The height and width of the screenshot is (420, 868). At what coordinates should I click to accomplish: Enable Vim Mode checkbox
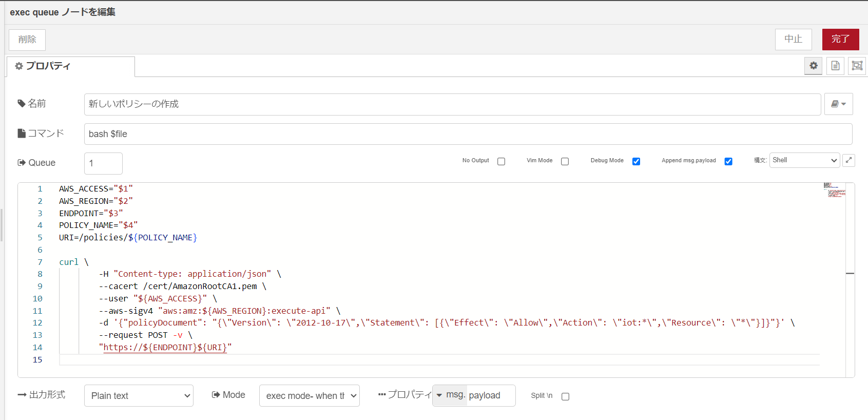tap(565, 161)
